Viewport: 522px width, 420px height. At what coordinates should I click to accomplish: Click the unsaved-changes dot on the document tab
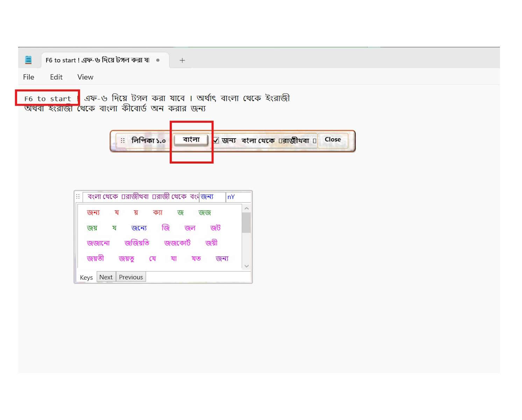coord(158,60)
